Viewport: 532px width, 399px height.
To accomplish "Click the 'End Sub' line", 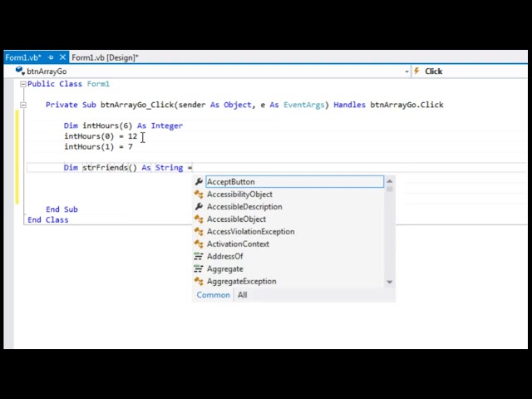I will 62,209.
